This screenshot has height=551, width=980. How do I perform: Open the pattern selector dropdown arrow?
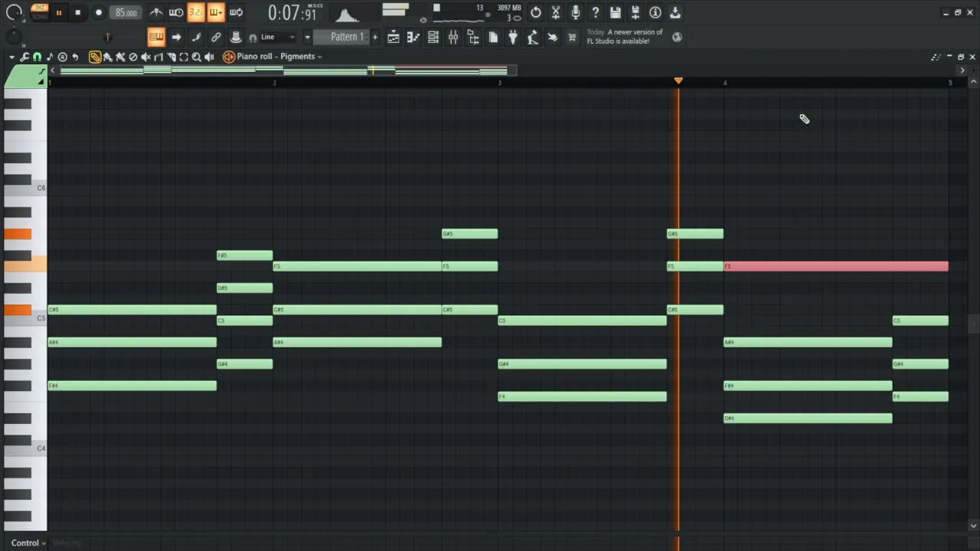[x=307, y=37]
